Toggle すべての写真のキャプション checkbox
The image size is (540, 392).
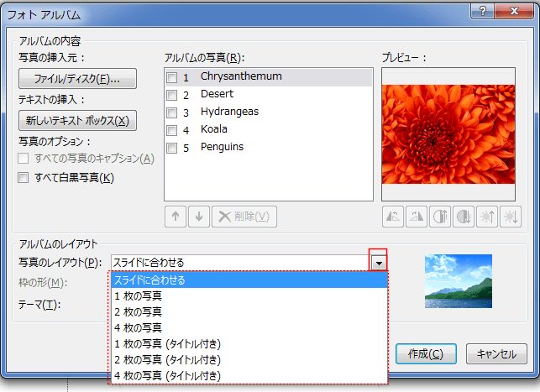(x=23, y=159)
